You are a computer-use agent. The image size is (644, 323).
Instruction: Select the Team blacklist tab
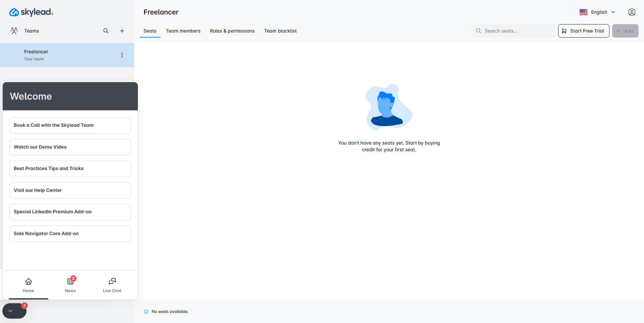280,31
